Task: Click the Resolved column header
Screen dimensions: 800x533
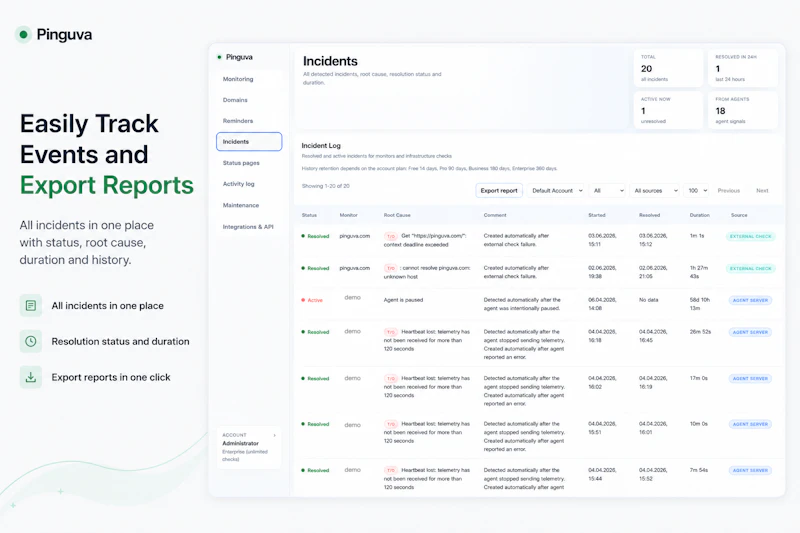Action: tap(649, 215)
